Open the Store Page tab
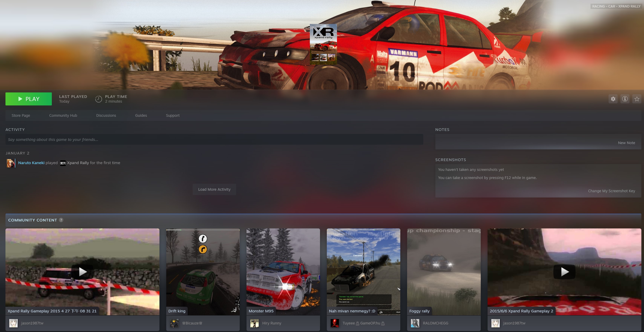The image size is (644, 332). point(21,115)
